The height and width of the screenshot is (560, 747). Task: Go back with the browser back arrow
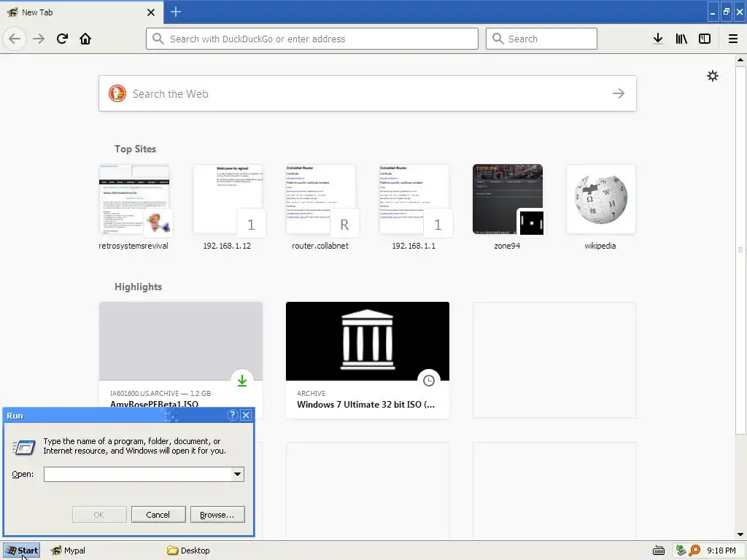[x=15, y=39]
